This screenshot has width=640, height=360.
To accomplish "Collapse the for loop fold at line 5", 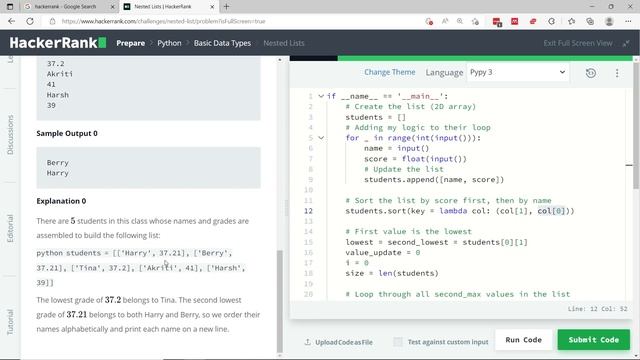I will click(x=321, y=138).
